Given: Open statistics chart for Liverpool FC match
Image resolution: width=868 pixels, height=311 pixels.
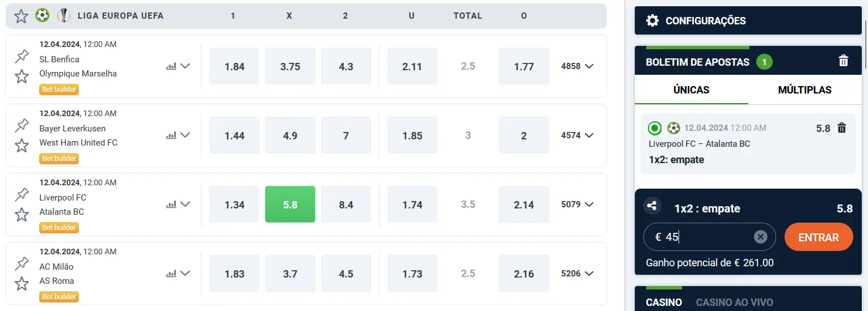Looking at the screenshot, I should click(x=171, y=205).
